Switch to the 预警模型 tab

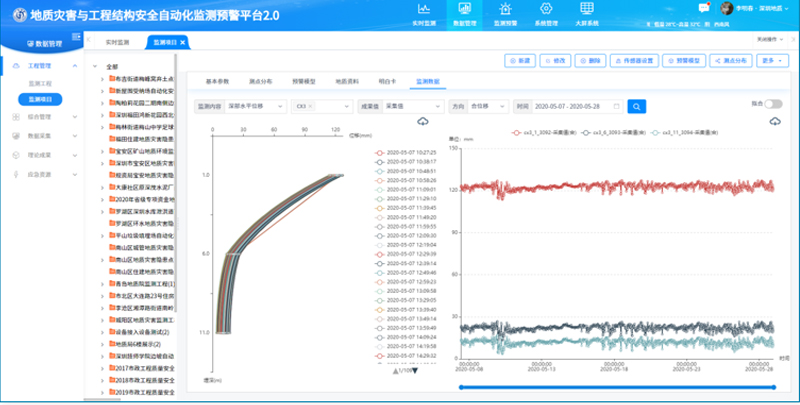point(306,80)
